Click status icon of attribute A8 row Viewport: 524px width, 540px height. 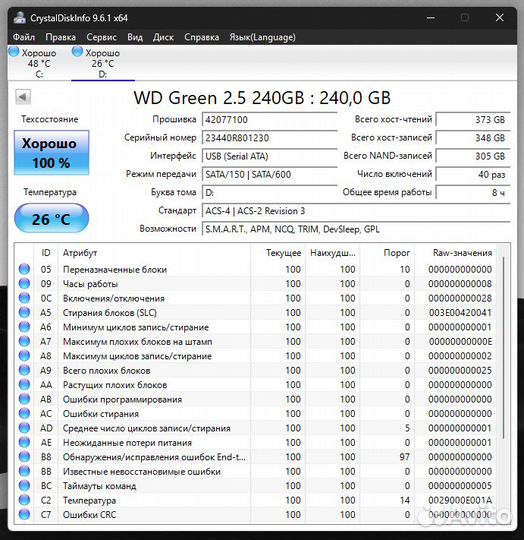coord(24,356)
